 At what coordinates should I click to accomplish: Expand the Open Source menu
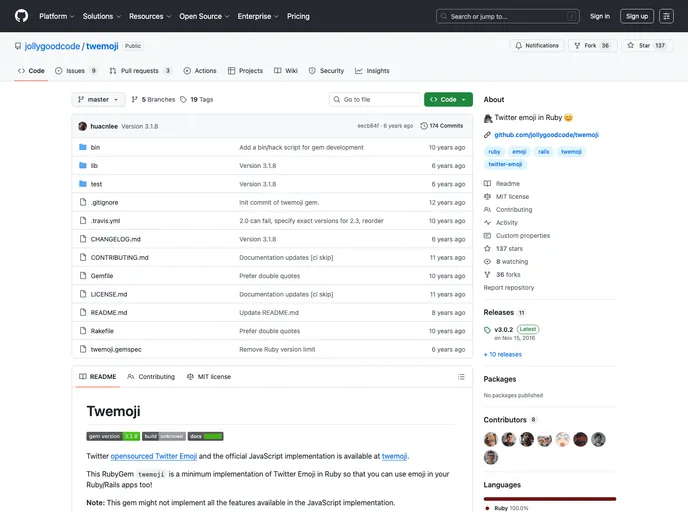tap(204, 16)
